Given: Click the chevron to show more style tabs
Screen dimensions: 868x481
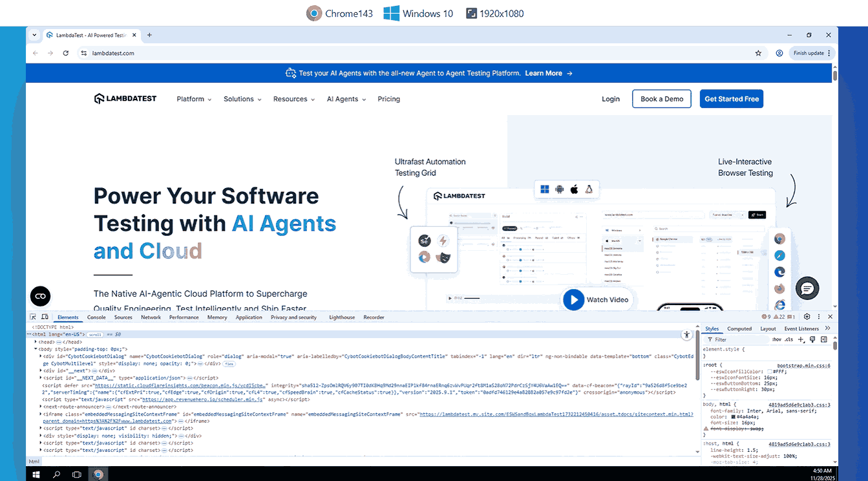Looking at the screenshot, I should point(827,328).
